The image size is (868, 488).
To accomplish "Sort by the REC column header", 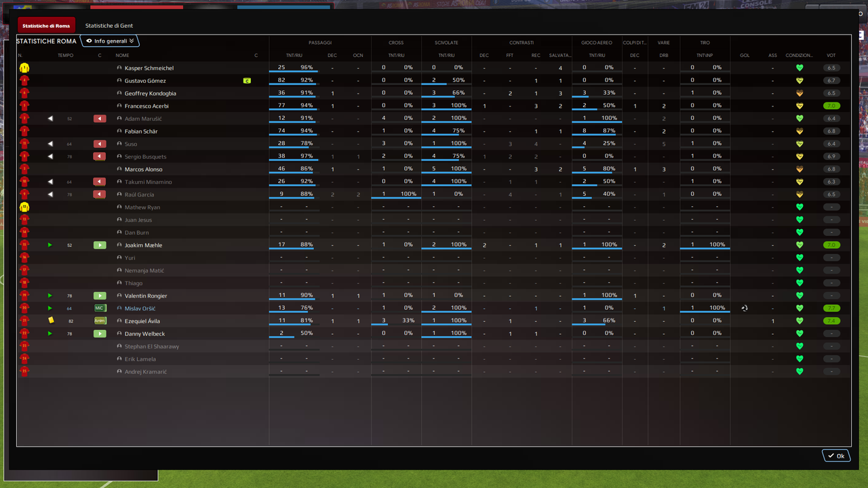I will pyautogui.click(x=536, y=56).
